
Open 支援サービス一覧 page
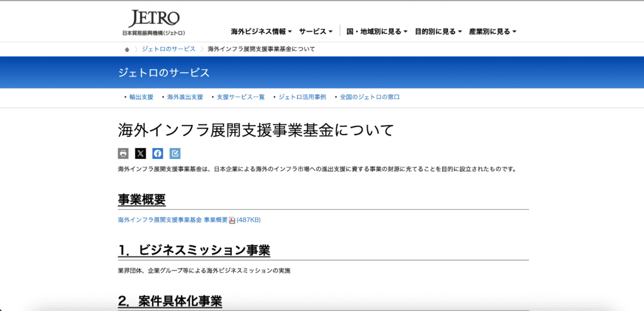point(240,97)
